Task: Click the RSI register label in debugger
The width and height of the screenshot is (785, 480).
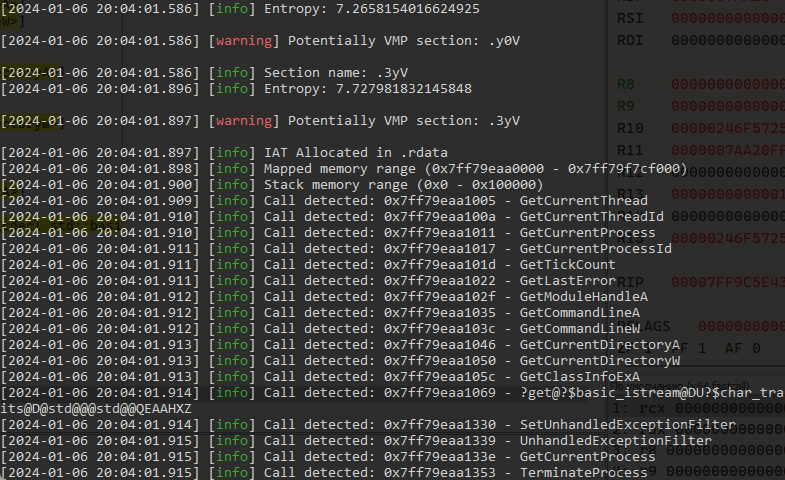Action: (630, 19)
